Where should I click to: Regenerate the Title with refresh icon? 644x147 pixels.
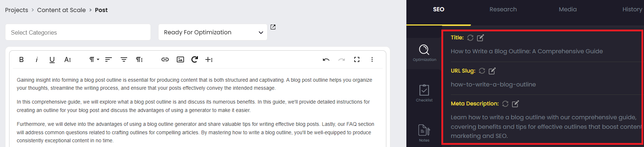coord(470,38)
